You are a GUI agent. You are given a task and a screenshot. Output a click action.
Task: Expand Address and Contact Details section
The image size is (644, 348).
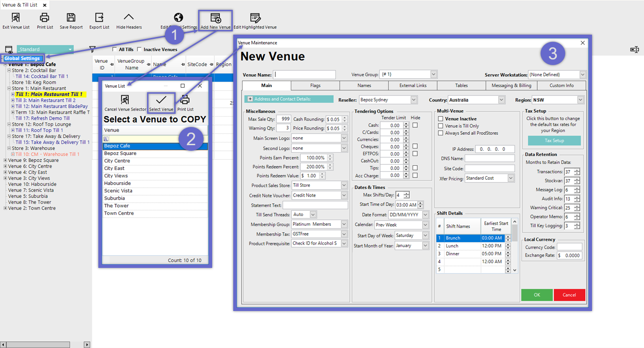(250, 99)
